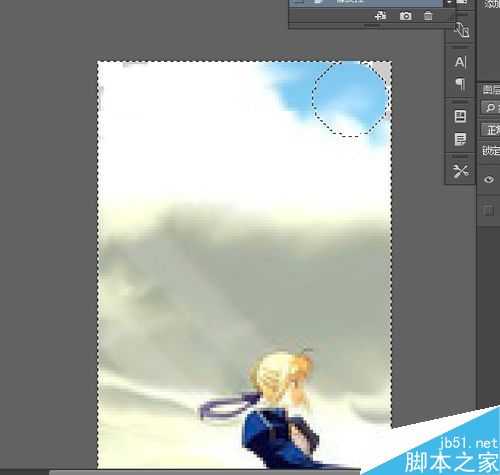Image resolution: width=500 pixels, height=475 pixels.
Task: Open the jb51.net watermark link
Action: 468,443
